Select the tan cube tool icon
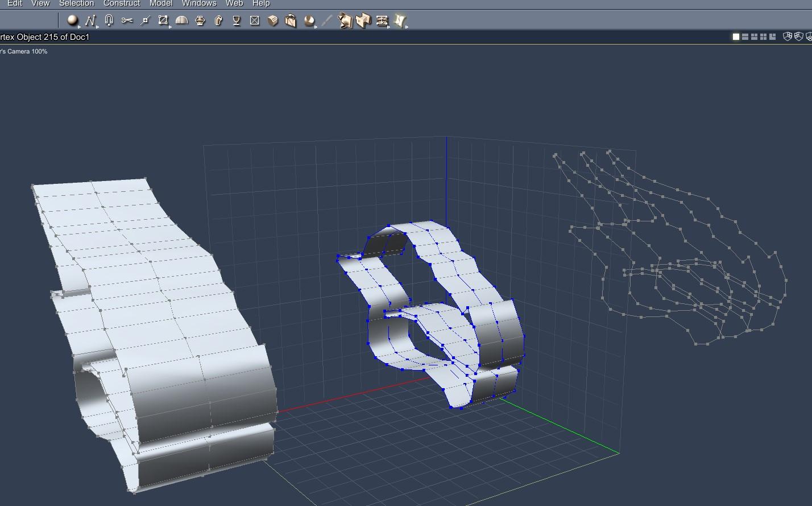 [272, 20]
